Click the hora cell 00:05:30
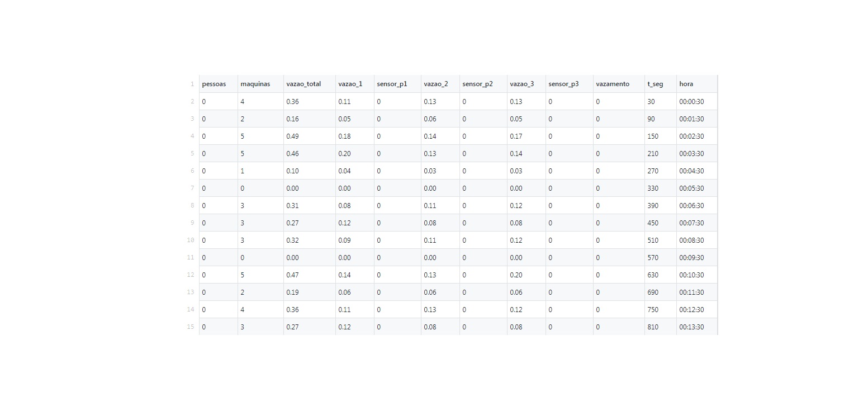Viewport: 868px width, 401px height. click(x=691, y=188)
